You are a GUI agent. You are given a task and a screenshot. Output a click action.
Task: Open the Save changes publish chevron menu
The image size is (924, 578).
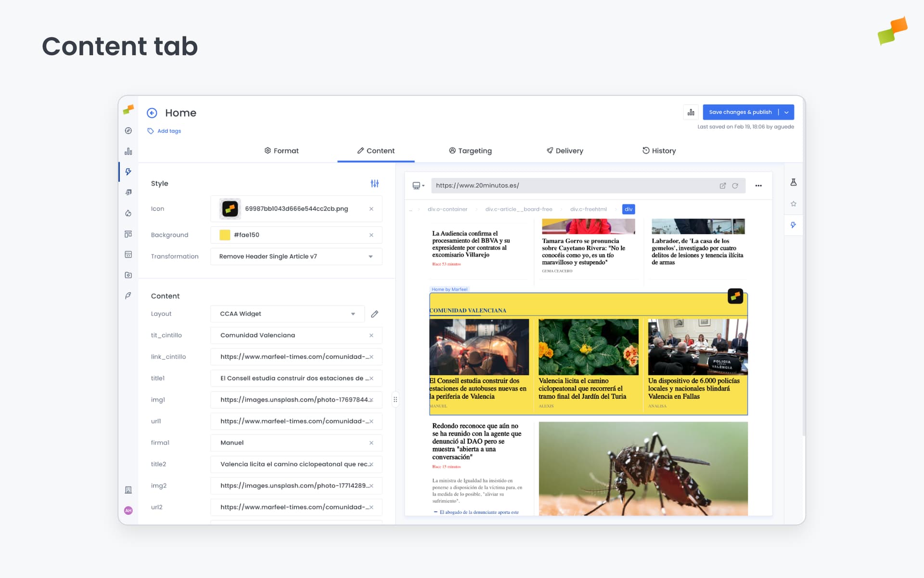[786, 112]
